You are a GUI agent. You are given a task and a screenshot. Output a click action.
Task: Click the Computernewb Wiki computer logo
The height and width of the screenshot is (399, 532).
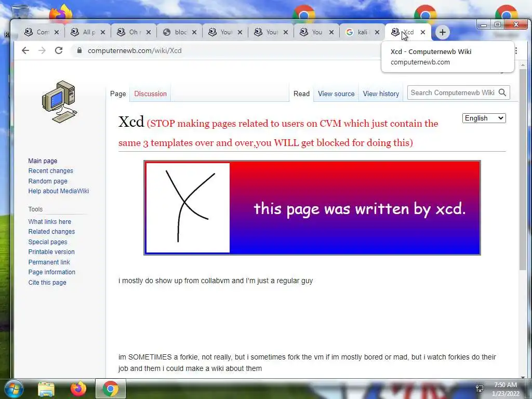click(60, 101)
